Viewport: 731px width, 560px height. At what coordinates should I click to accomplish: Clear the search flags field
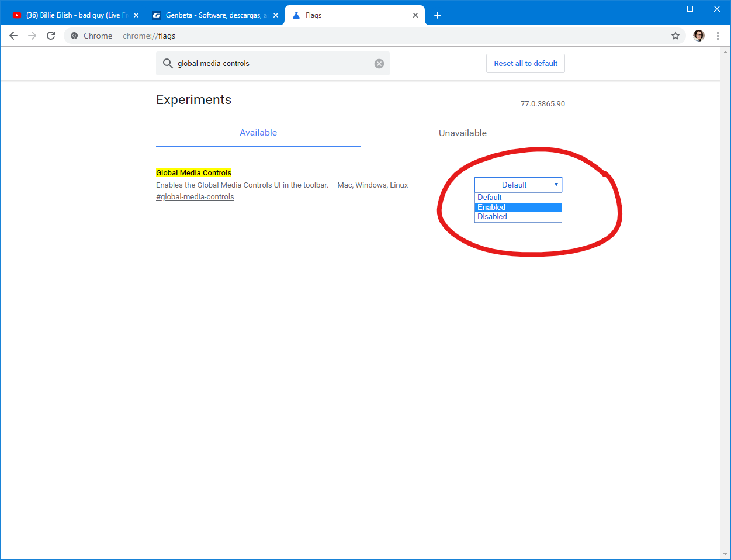(x=379, y=63)
